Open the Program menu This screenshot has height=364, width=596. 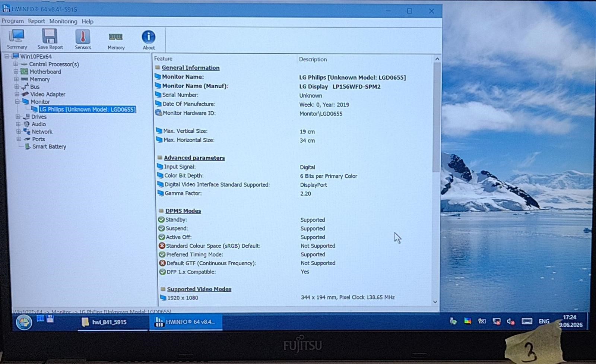(x=13, y=21)
